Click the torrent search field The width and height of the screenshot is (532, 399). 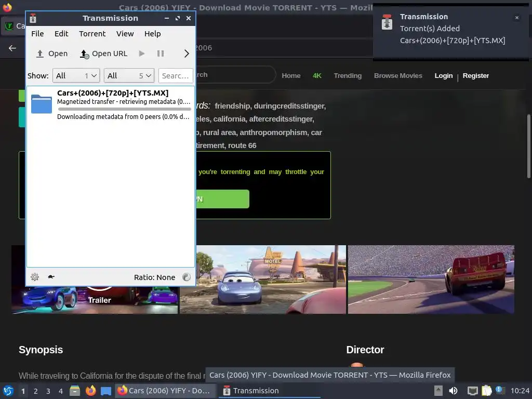click(x=176, y=76)
